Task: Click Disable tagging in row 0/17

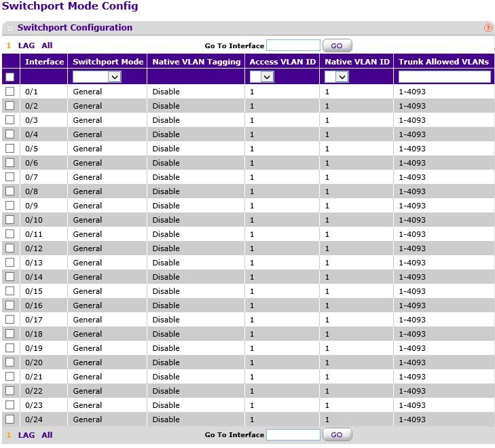Action: (x=166, y=320)
